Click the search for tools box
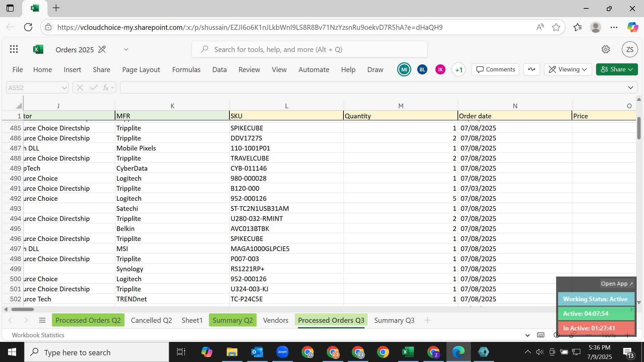Image resolution: width=644 pixels, height=362 pixels. click(309, 49)
